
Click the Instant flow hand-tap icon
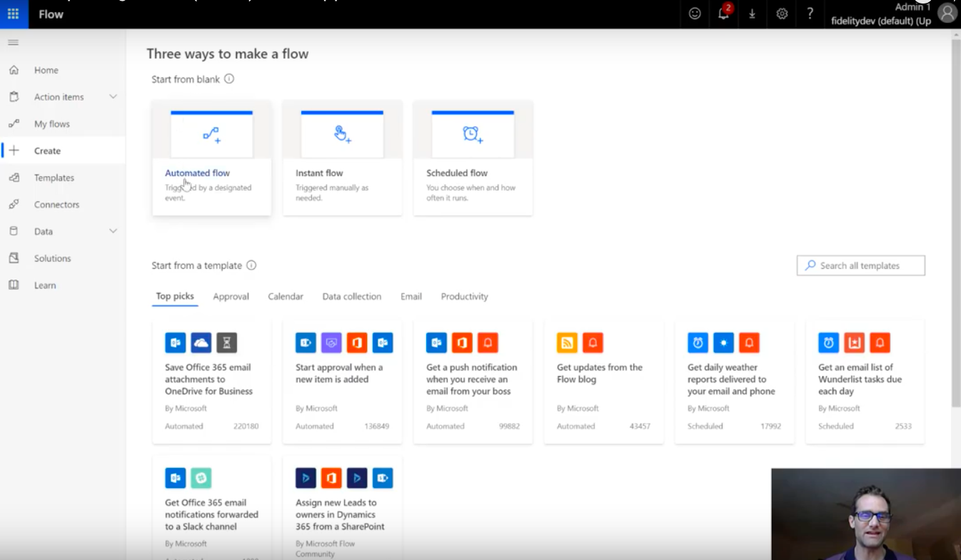coord(343,135)
